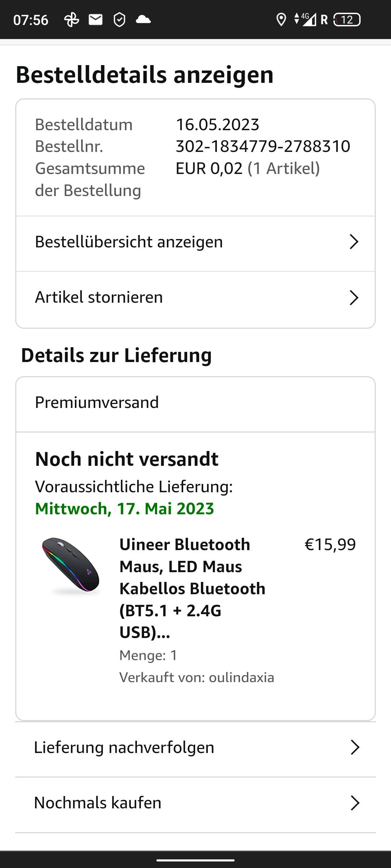This screenshot has height=868, width=391.
Task: Tap the status bar clock time
Action: (x=31, y=20)
